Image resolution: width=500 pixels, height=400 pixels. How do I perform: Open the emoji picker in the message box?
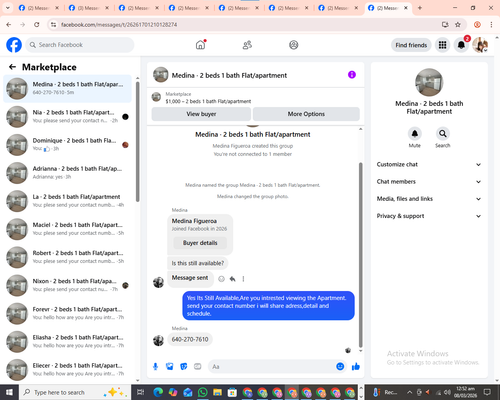pos(340,367)
